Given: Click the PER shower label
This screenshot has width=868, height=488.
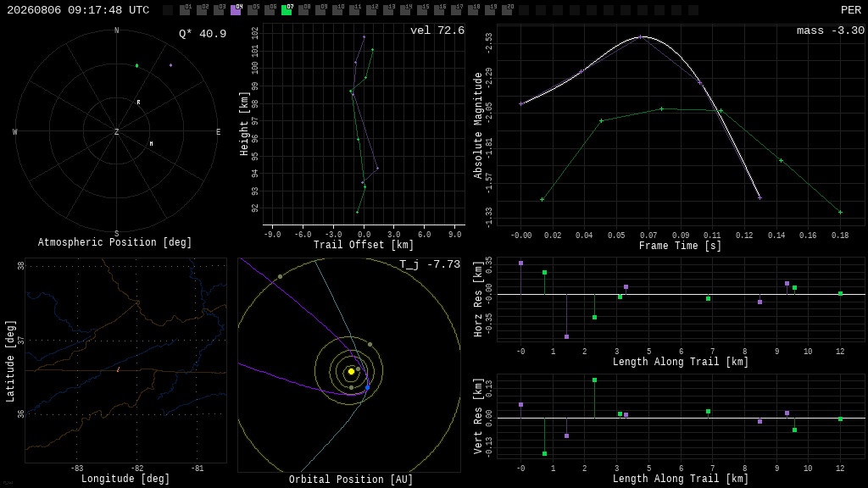Looking at the screenshot, I should tap(851, 10).
